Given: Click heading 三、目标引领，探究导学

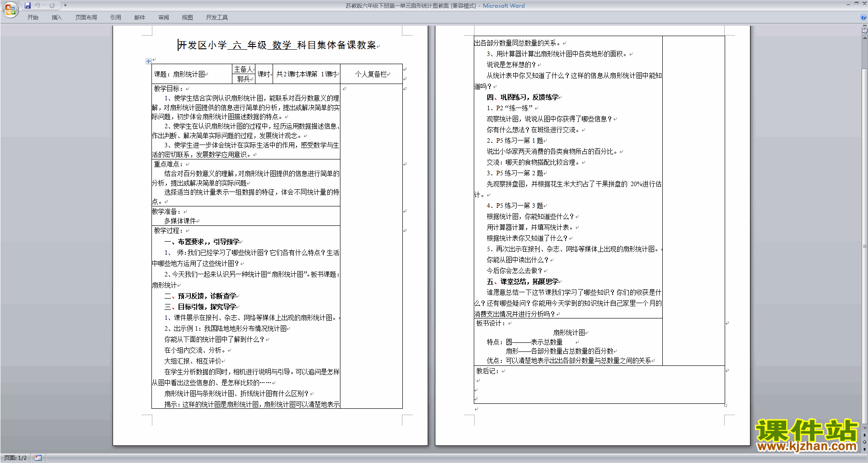Looking at the screenshot, I should [x=200, y=307].
